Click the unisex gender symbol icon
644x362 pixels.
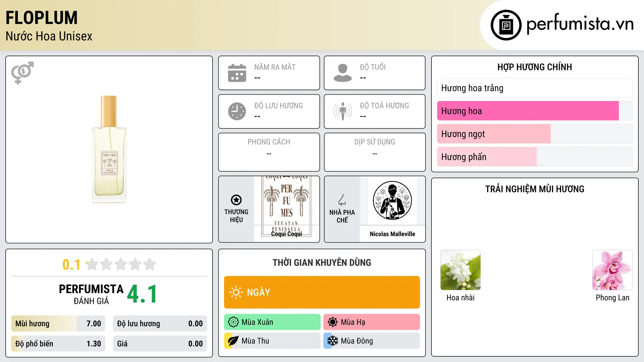coord(22,73)
